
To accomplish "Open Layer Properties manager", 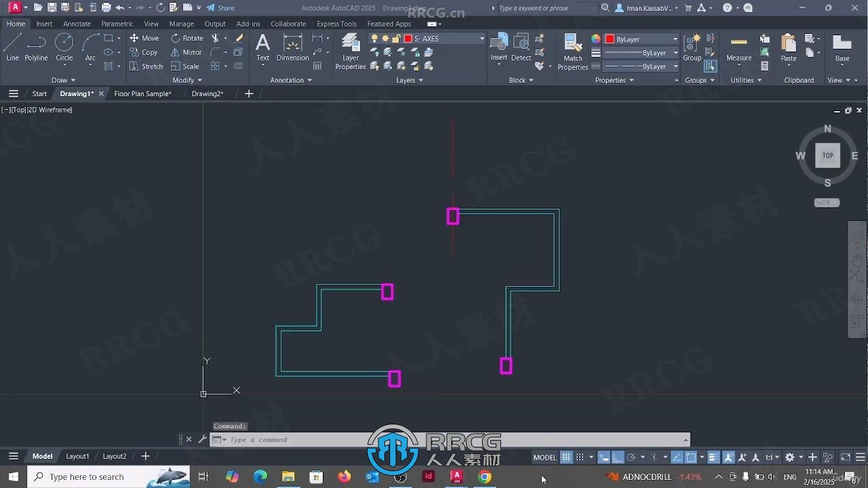I will (351, 52).
